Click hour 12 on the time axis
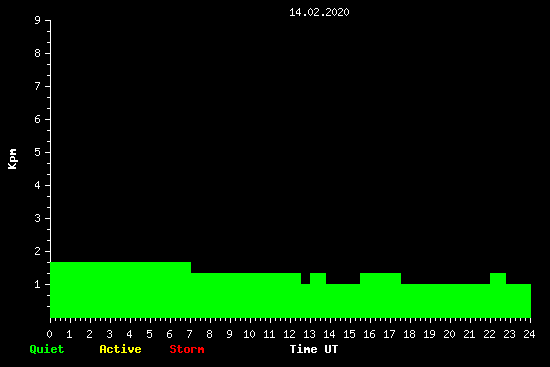 tap(290, 334)
